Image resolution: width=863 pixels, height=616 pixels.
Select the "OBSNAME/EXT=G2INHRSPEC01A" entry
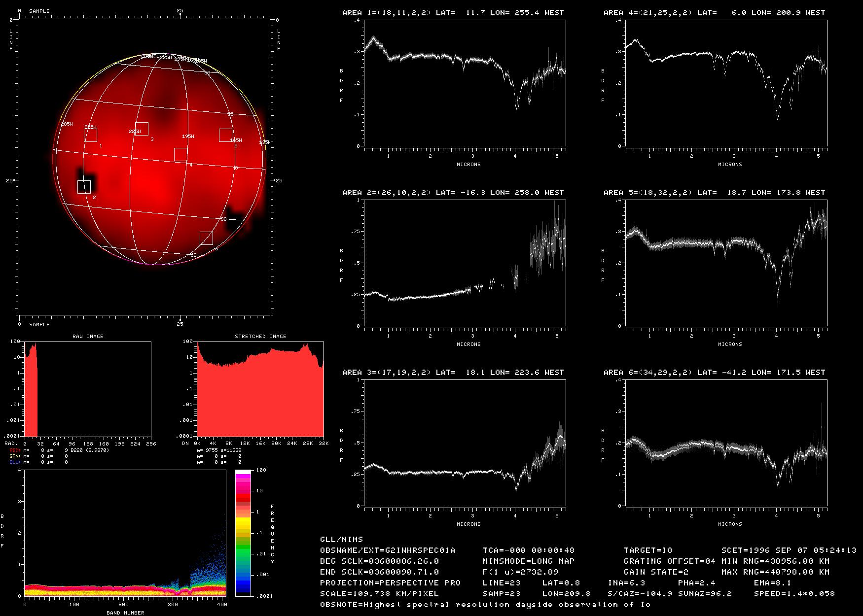point(388,550)
